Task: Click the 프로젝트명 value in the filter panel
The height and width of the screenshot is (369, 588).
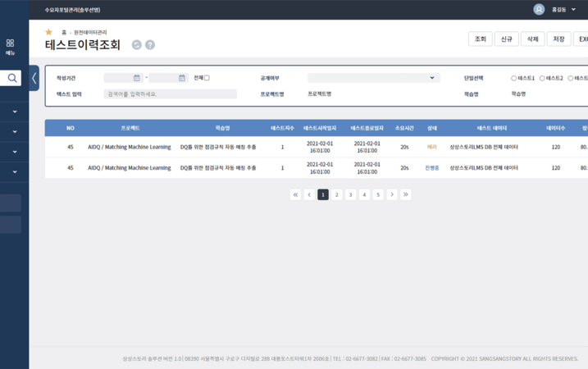Action: pos(320,93)
